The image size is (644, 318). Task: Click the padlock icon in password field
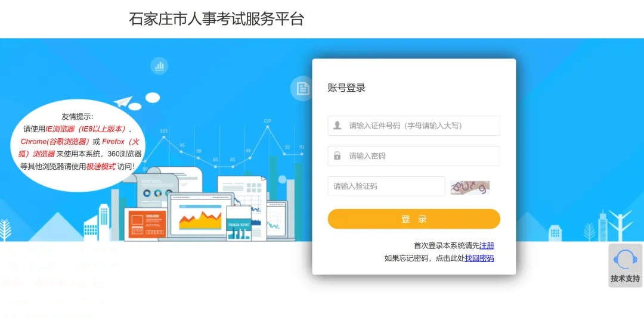337,156
